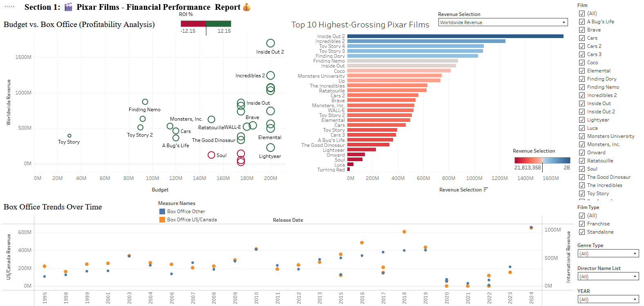Click the Release Date header text
Image resolution: width=644 pixels, height=306 pixels.
click(288, 220)
